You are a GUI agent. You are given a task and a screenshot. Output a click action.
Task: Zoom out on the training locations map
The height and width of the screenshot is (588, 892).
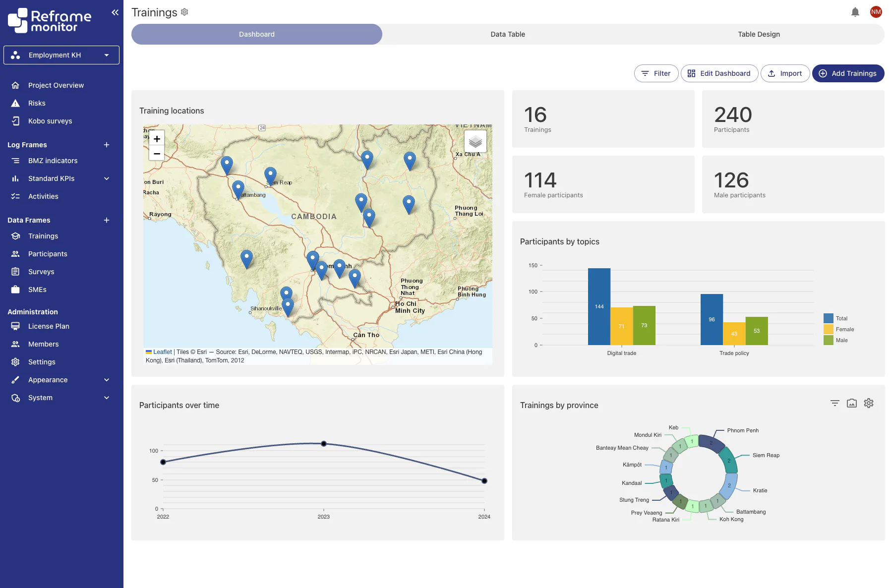pyautogui.click(x=157, y=154)
